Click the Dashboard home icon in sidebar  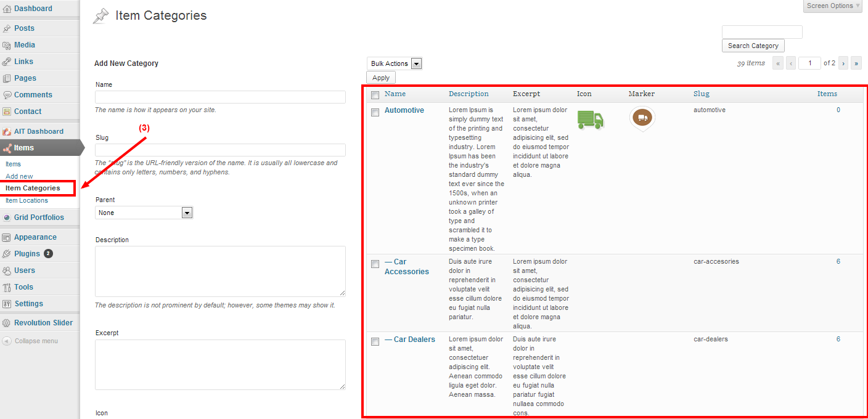[x=7, y=9]
